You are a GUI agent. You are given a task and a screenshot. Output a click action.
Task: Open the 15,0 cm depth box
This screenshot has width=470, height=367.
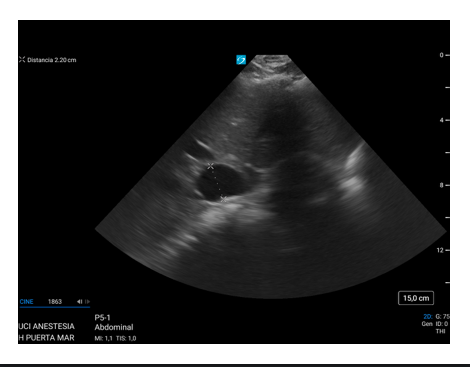416,298
